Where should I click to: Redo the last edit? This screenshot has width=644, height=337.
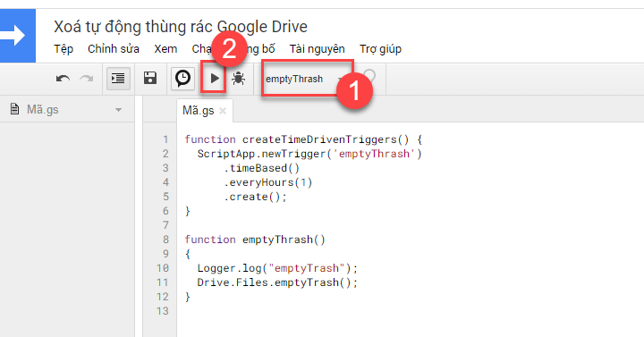click(87, 78)
